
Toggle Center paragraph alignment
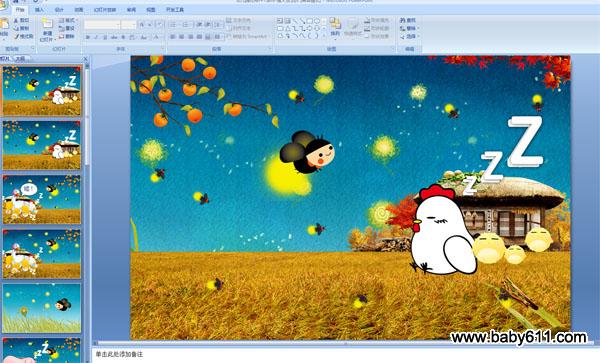tap(181, 37)
